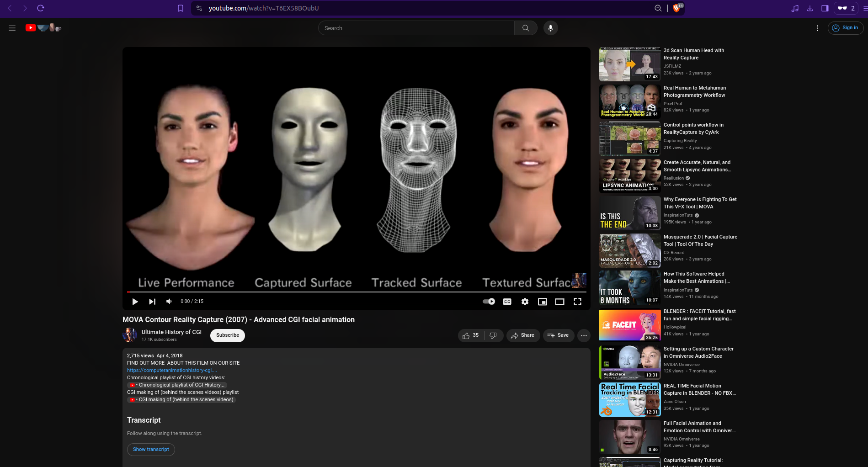This screenshot has width=868, height=467.
Task: Open browser downloads icon
Action: coord(810,8)
